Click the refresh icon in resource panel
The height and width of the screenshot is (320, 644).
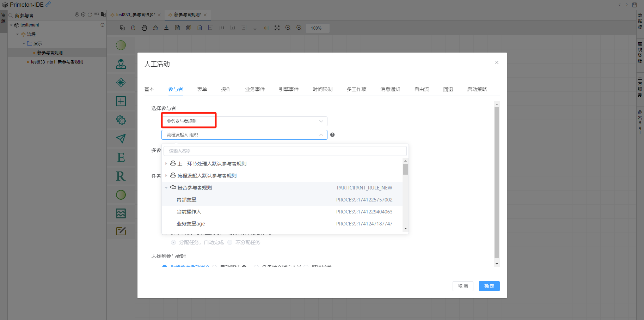(90, 15)
